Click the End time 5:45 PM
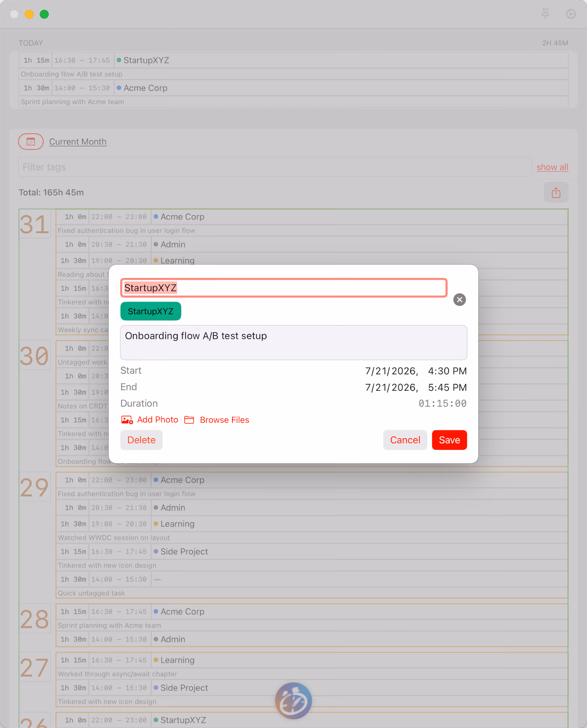The width and height of the screenshot is (587, 728). point(447,388)
